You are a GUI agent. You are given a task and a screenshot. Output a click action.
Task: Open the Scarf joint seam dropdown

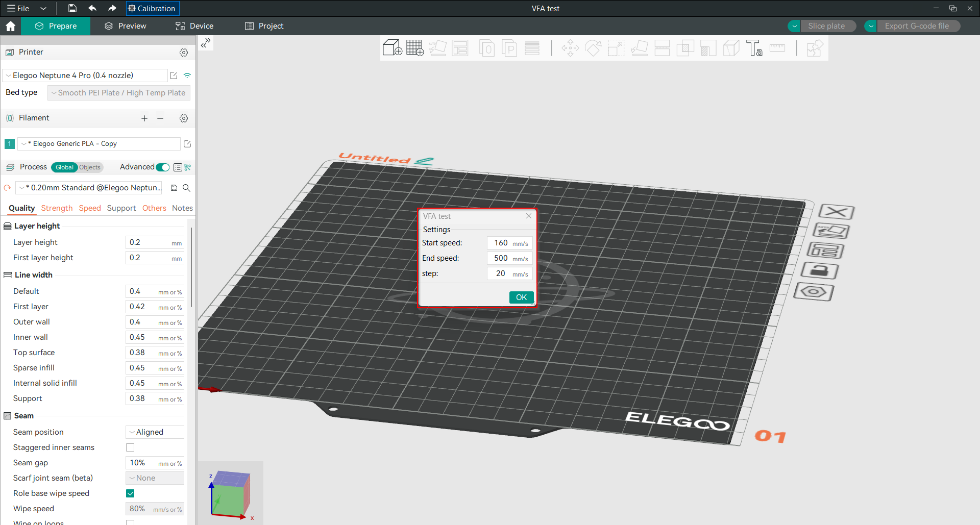(155, 478)
